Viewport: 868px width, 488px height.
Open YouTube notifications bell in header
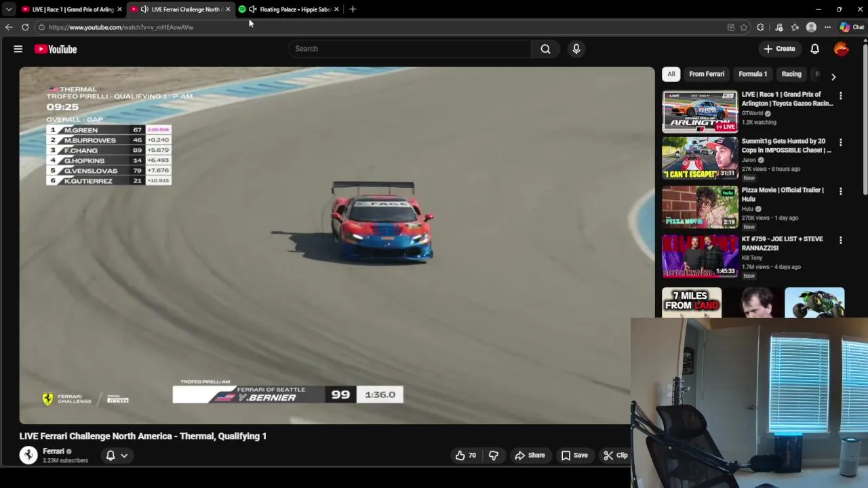click(814, 49)
